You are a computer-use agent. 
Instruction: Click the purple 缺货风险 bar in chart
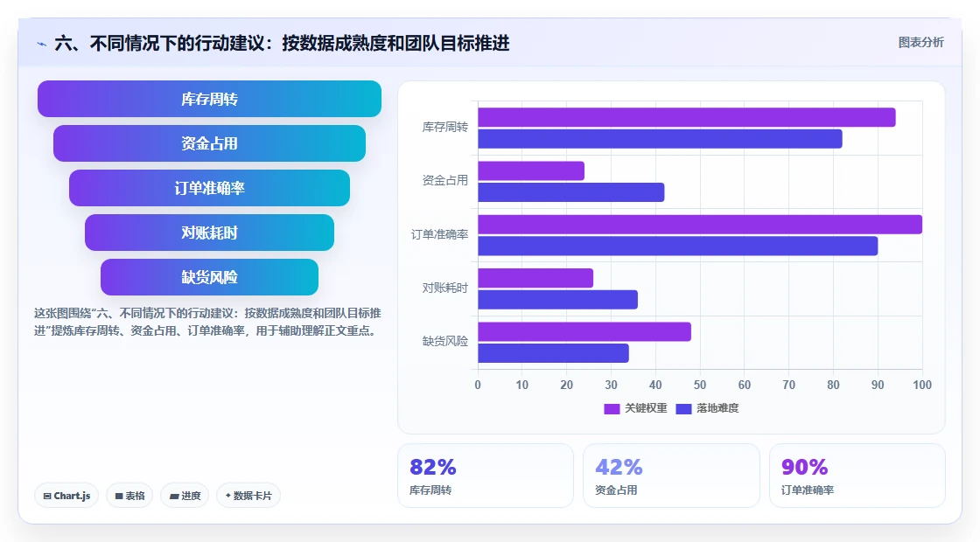(x=584, y=331)
